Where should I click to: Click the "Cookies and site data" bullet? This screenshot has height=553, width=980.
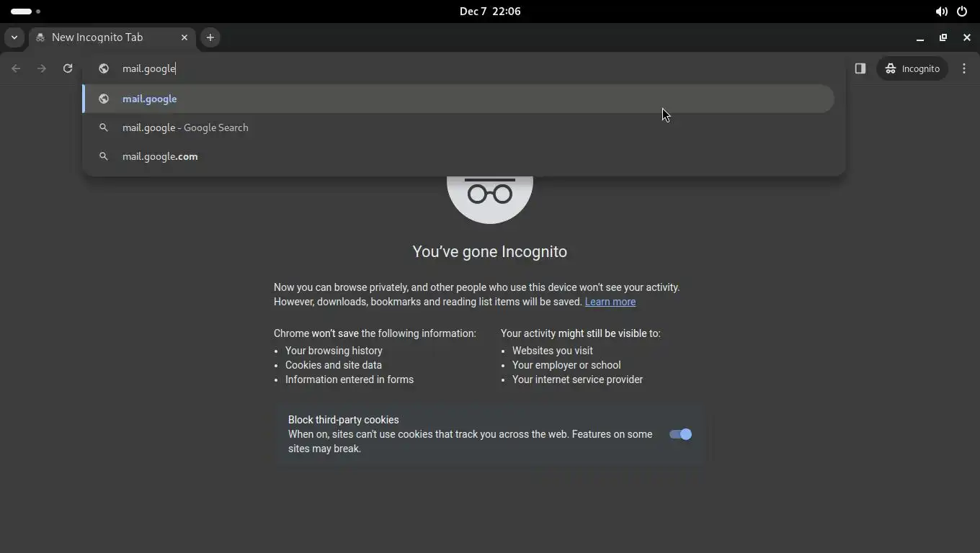click(x=334, y=365)
